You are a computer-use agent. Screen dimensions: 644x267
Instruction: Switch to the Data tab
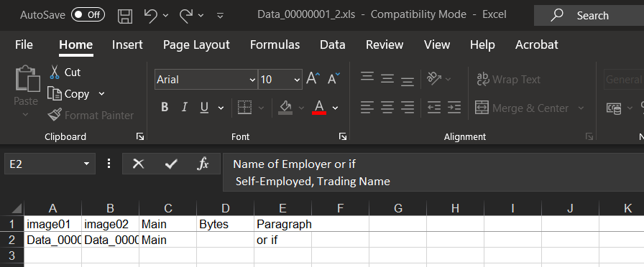[x=332, y=44]
